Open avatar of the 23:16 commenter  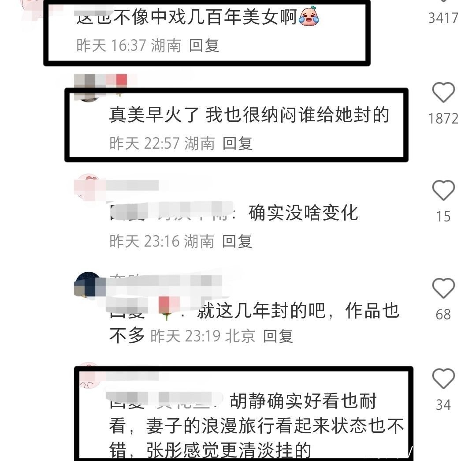point(88,187)
